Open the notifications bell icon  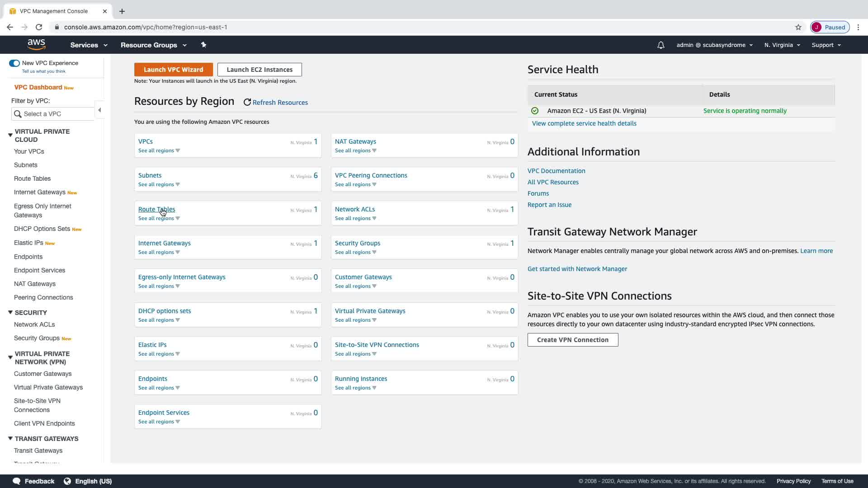(x=660, y=45)
